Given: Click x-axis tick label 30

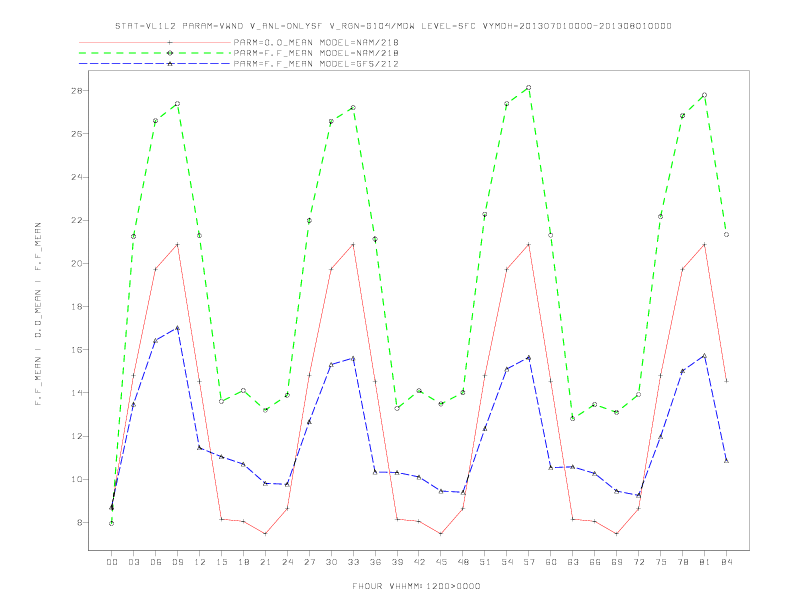Looking at the screenshot, I should click(x=331, y=562).
